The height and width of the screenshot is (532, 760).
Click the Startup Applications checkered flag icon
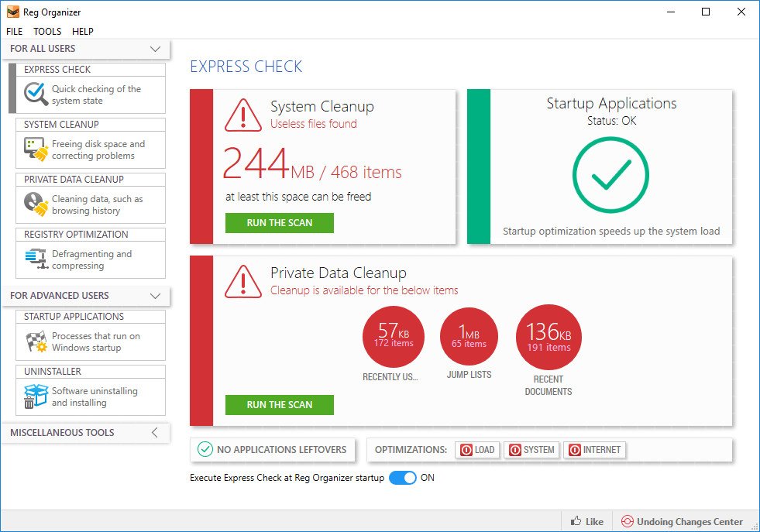pos(36,342)
